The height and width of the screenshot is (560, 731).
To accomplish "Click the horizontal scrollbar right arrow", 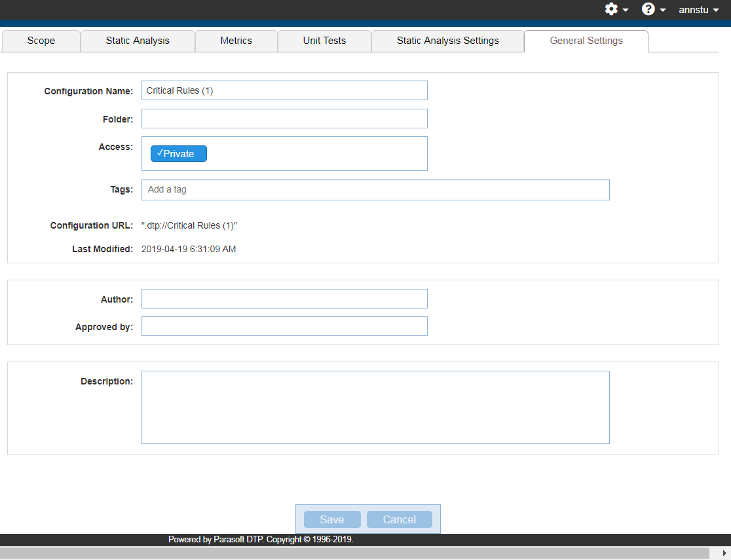I will pos(724,553).
